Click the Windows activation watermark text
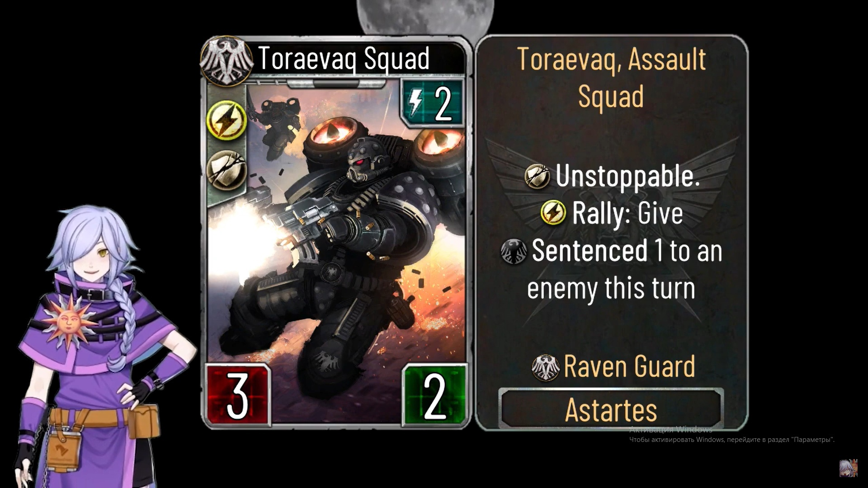Image resolution: width=868 pixels, height=488 pixels. tap(731, 435)
